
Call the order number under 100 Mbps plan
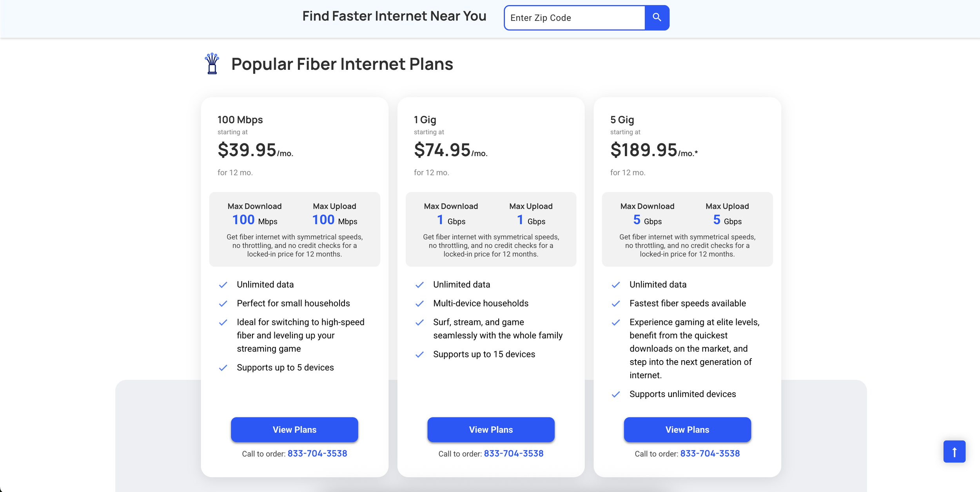pos(317,454)
